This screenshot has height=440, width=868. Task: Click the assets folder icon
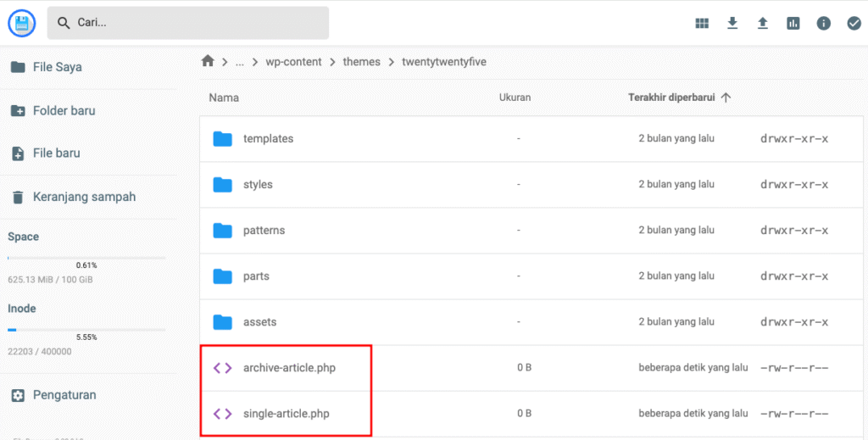click(x=223, y=322)
